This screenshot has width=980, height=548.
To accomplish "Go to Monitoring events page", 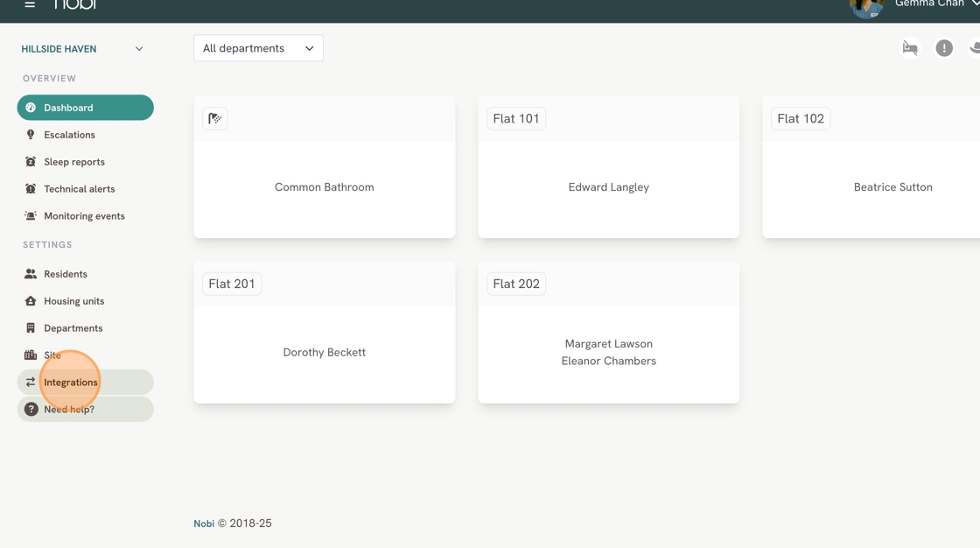I will (84, 216).
